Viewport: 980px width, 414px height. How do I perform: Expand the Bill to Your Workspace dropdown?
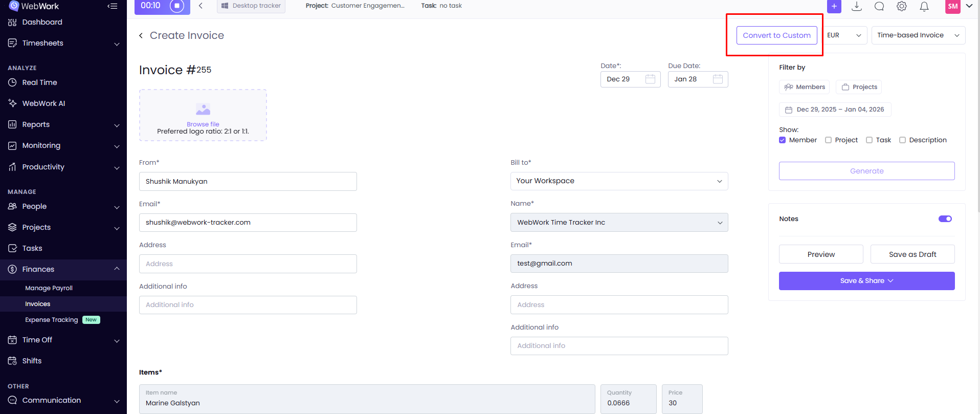tap(619, 181)
